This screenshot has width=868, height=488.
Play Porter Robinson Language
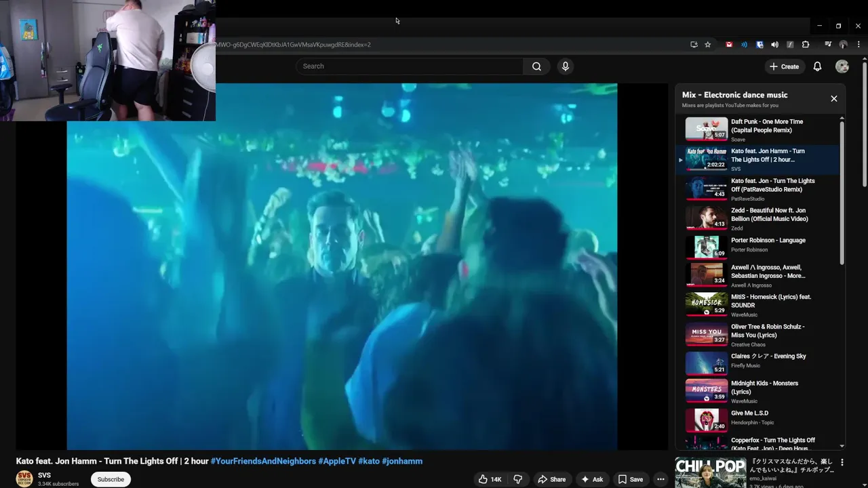[x=758, y=248]
